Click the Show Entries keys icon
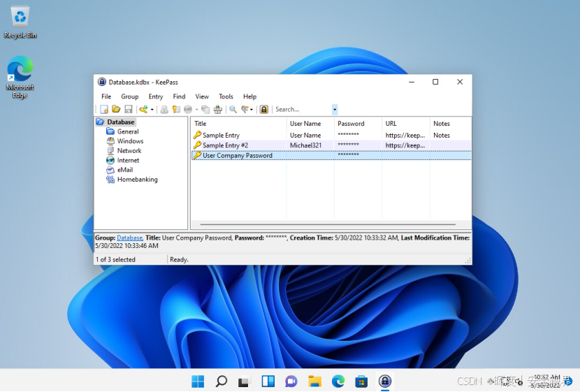 245,109
